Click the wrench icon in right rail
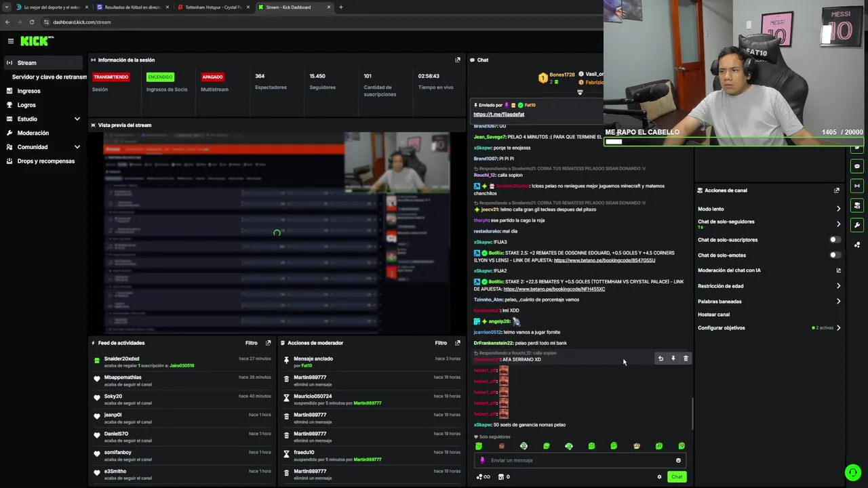Image resolution: width=868 pixels, height=488 pixels. (857, 225)
